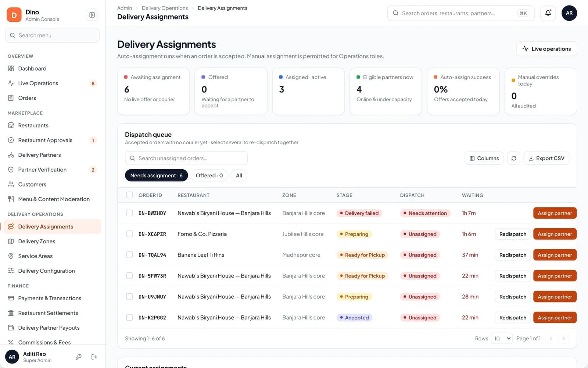Open the Columns chooser
The image size is (588, 368).
(484, 158)
